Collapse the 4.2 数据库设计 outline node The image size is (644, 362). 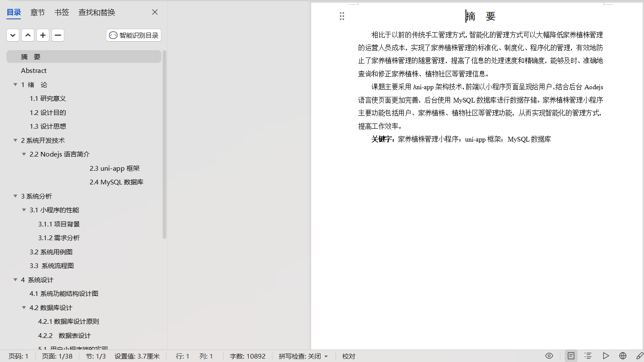coord(24,308)
